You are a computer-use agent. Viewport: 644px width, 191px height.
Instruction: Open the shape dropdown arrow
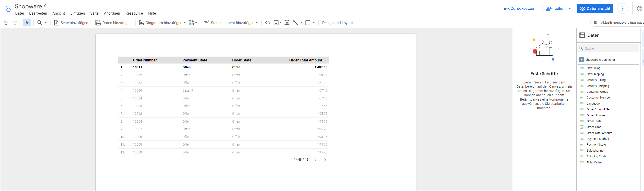[314, 23]
